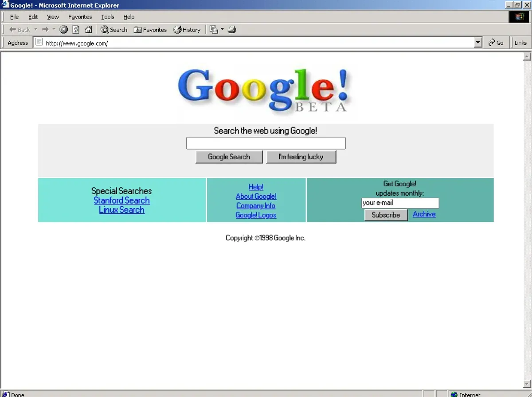Expand the Links toolbar
The image size is (532, 397).
pyautogui.click(x=520, y=43)
